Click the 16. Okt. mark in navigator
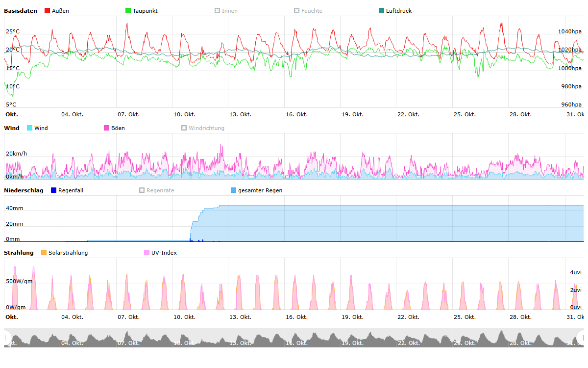Viewport: 588px width, 368px height. (x=296, y=343)
